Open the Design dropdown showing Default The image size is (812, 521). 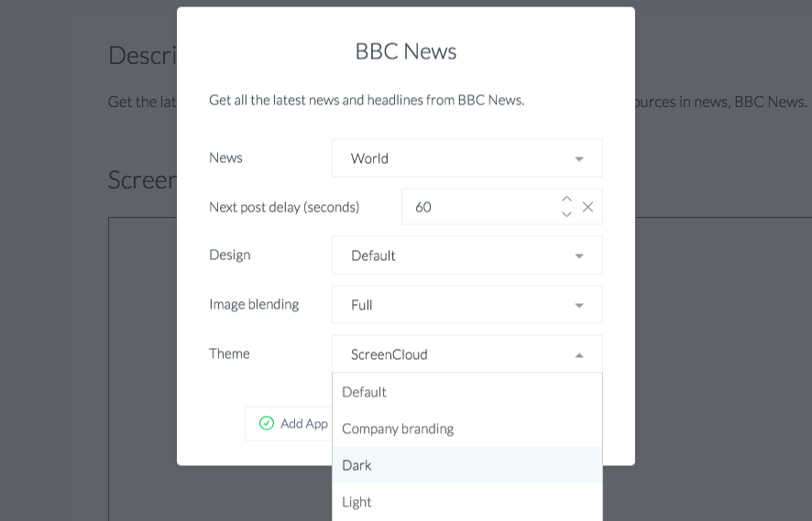[x=467, y=255]
